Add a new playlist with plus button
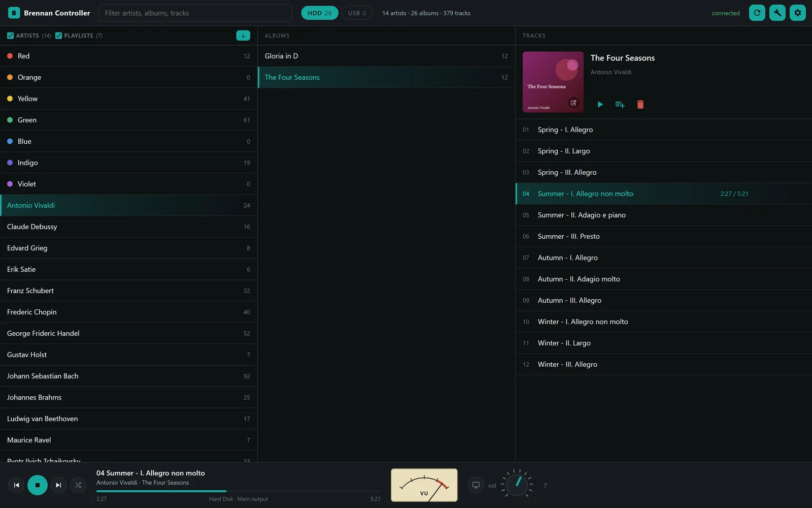Screen dimensions: 812x508 click(243, 36)
